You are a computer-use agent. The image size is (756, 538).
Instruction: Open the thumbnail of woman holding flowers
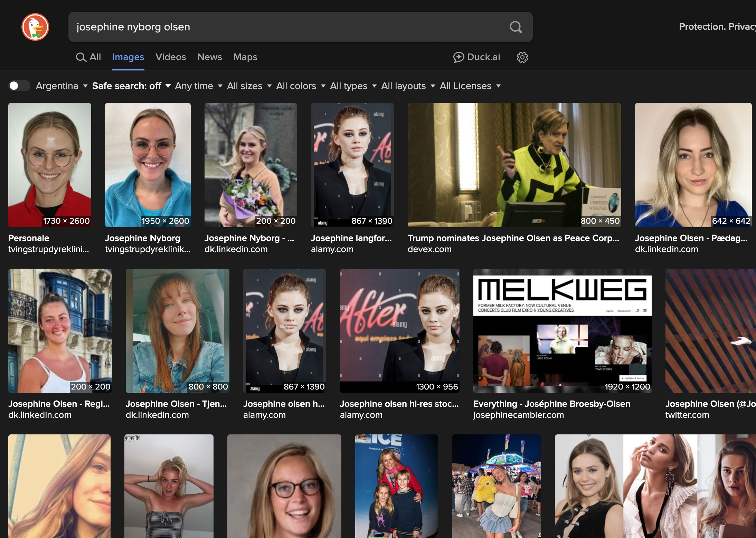tap(251, 165)
